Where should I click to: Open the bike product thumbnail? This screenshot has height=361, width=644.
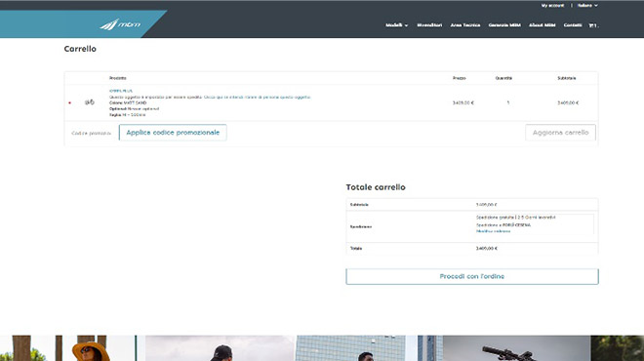(90, 102)
